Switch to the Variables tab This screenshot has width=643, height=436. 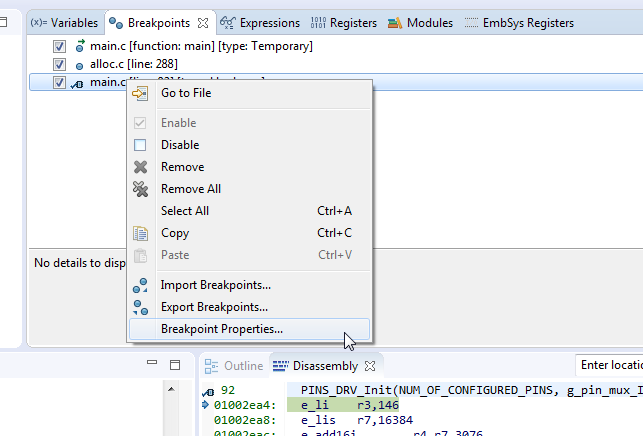pos(64,23)
